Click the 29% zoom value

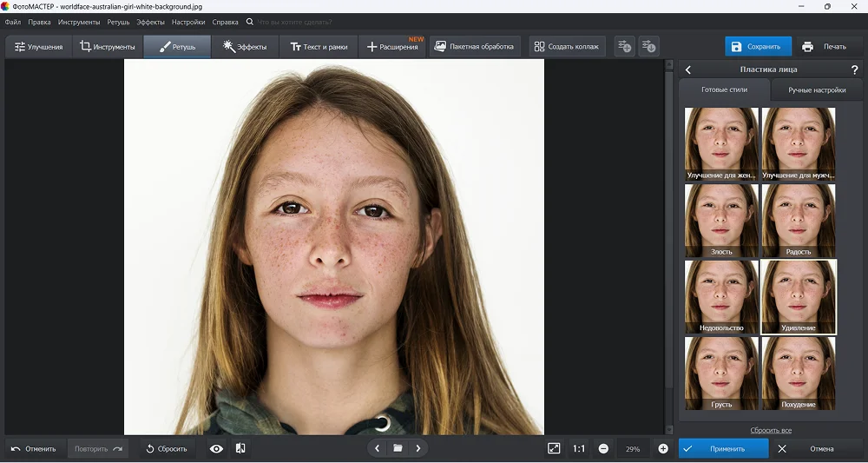tap(633, 449)
